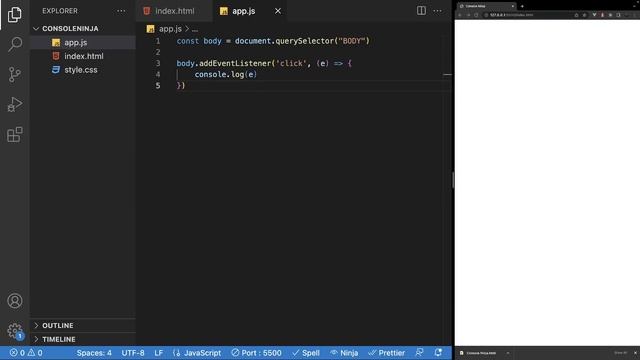Change end of line sequence LF
The image size is (640, 360).
[x=158, y=353]
